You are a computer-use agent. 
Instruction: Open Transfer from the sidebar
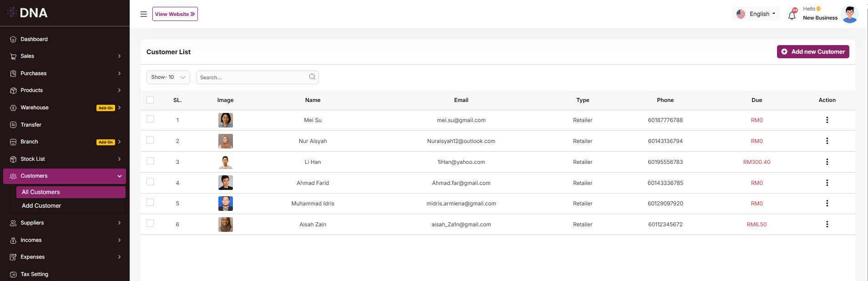(x=31, y=125)
